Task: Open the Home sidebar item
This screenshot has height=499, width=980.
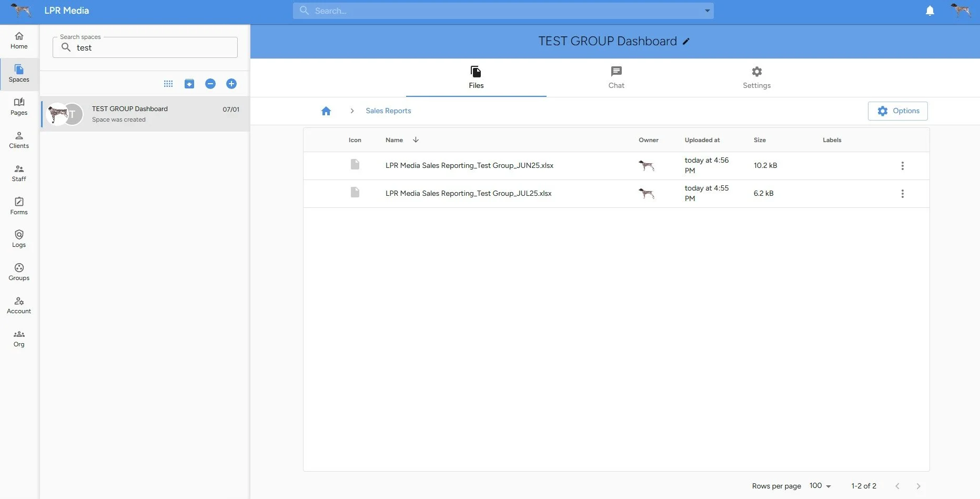Action: tap(19, 41)
